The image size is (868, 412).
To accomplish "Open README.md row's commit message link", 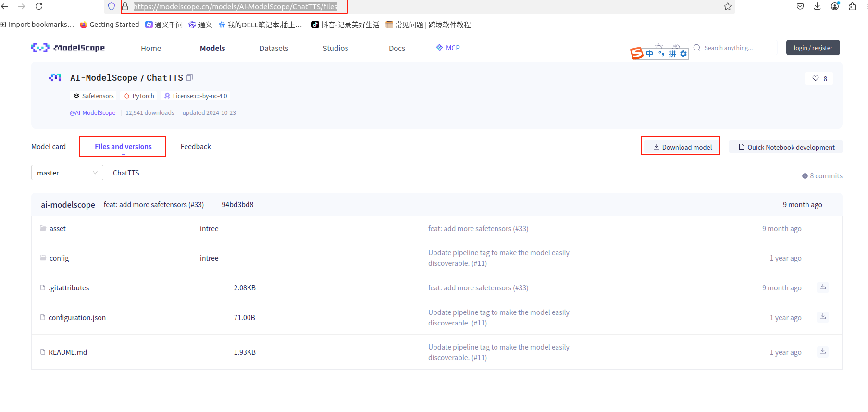I will click(x=499, y=352).
